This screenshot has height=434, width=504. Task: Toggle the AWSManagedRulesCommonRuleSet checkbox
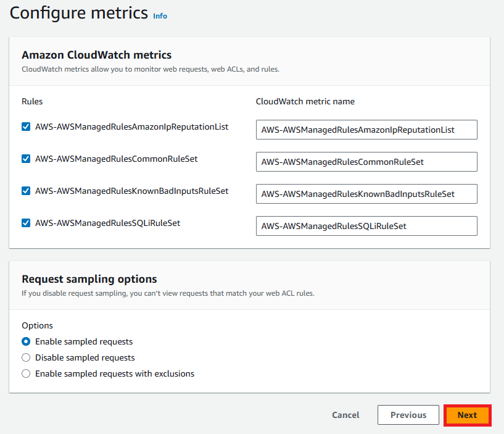(26, 159)
